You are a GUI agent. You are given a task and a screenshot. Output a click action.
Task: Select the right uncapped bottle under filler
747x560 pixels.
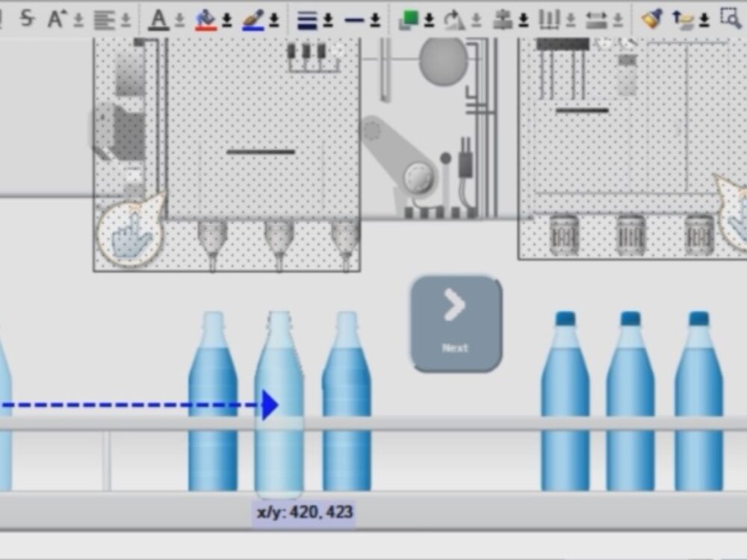point(347,401)
